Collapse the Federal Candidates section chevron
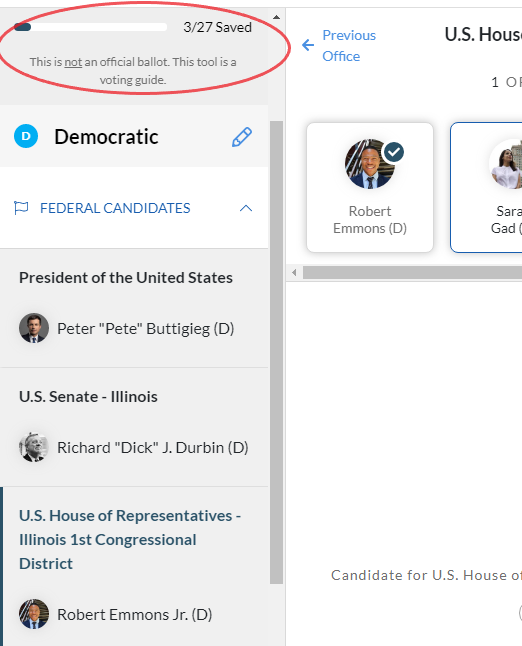This screenshot has width=522, height=646. click(246, 208)
